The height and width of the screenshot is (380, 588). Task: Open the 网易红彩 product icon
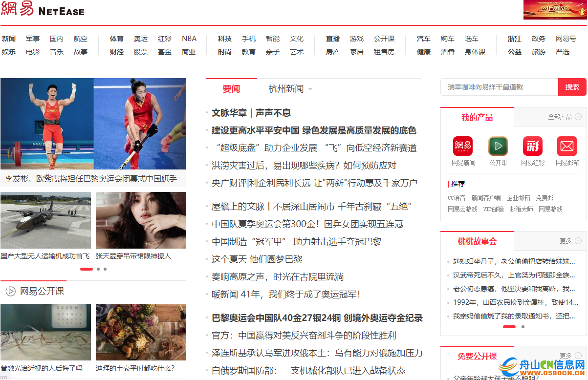tap(533, 146)
